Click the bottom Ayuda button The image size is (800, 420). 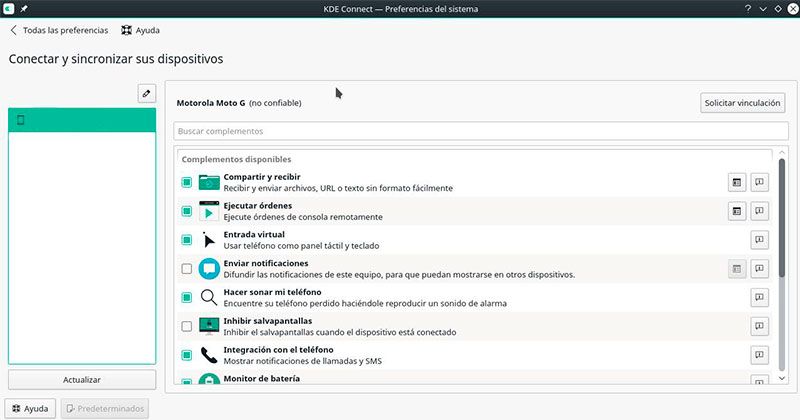30,409
